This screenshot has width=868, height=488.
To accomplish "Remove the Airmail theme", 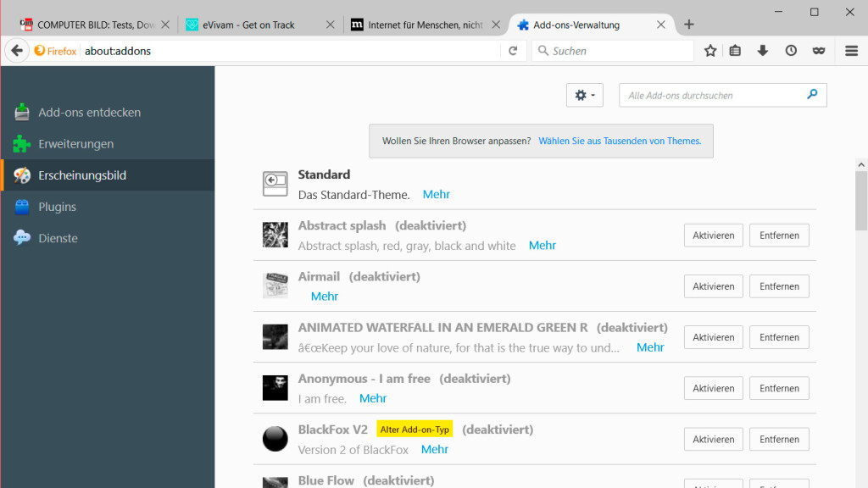I will (780, 286).
